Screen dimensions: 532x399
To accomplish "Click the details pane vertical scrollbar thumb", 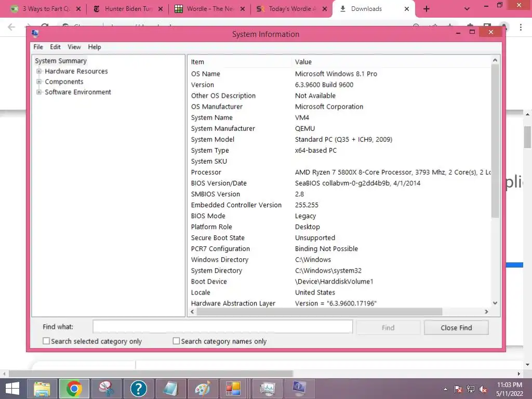I will [495, 141].
